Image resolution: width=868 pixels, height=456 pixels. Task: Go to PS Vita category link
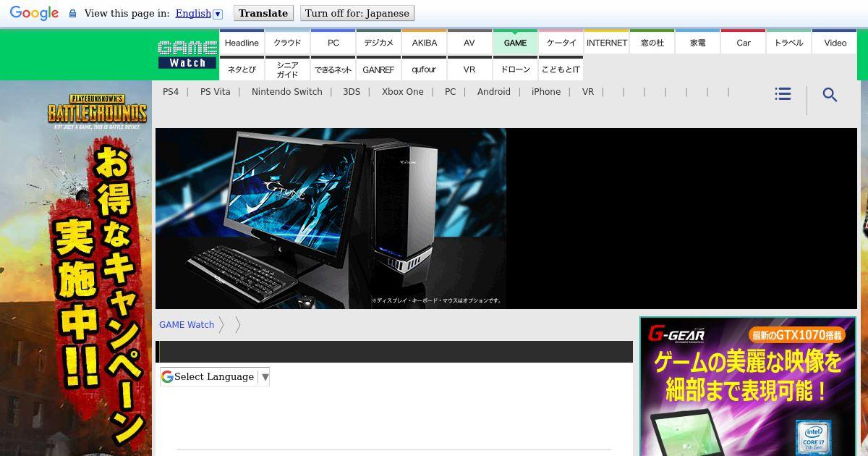click(x=216, y=92)
